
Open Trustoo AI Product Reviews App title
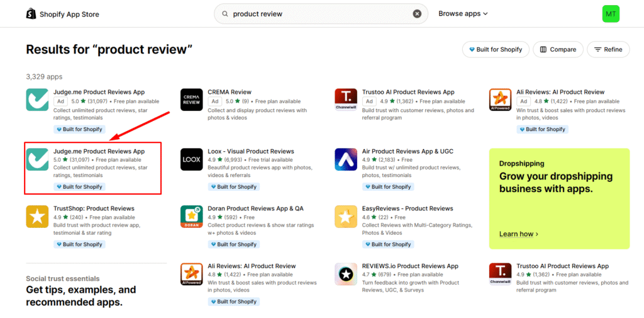click(x=408, y=92)
